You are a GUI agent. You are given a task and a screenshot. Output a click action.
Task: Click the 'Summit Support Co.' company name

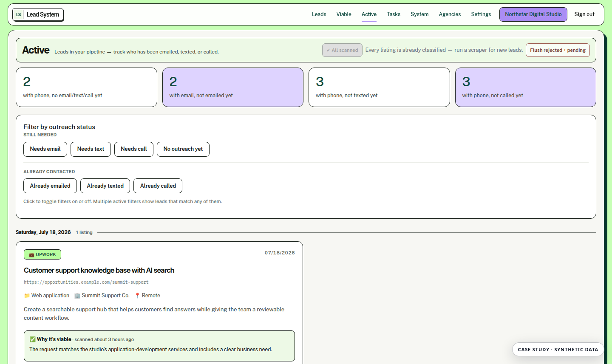point(105,296)
